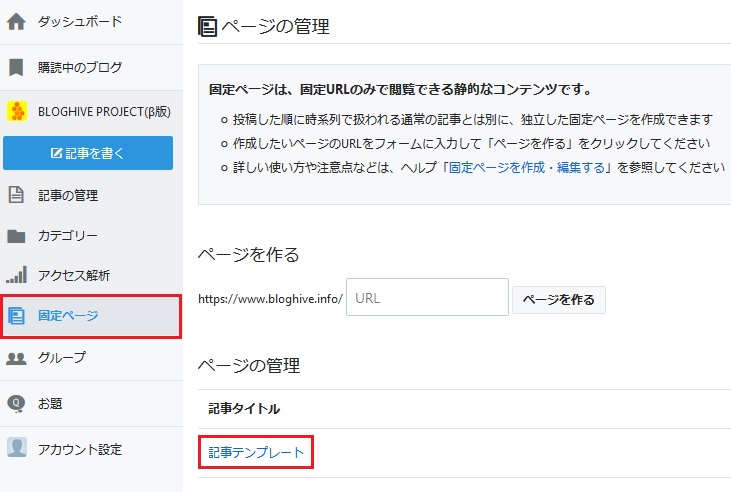Focus the URL input field
731x492 pixels.
point(427,297)
